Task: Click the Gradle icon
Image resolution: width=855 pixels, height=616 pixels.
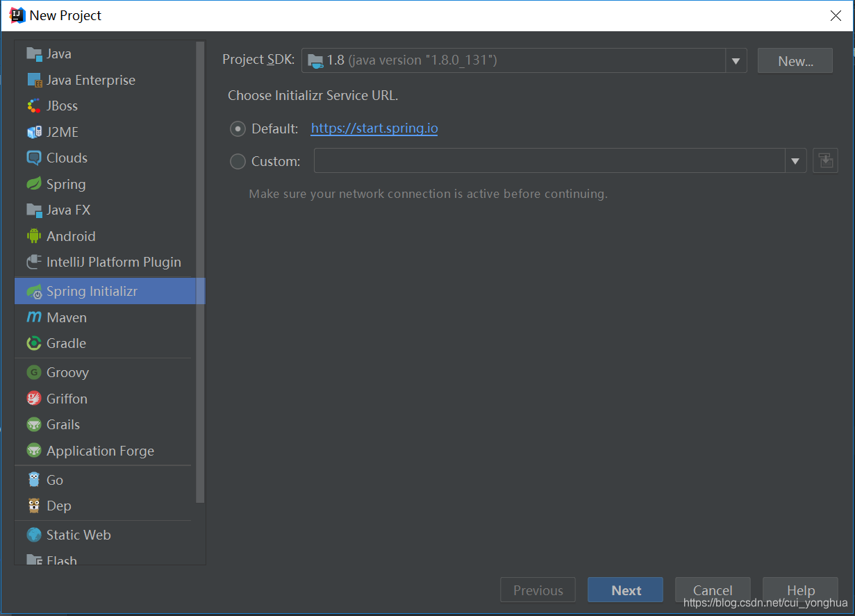Action: tap(34, 343)
